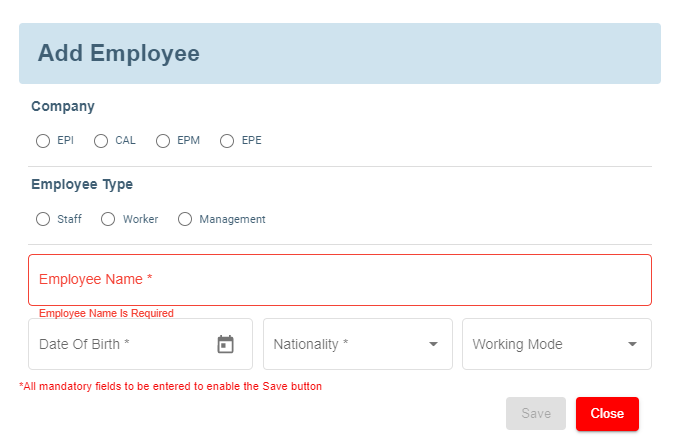
Task: Click the Company section label
Action: tap(63, 106)
